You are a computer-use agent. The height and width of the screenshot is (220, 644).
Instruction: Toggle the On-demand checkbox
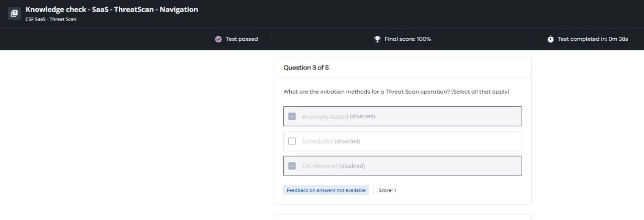tap(292, 166)
